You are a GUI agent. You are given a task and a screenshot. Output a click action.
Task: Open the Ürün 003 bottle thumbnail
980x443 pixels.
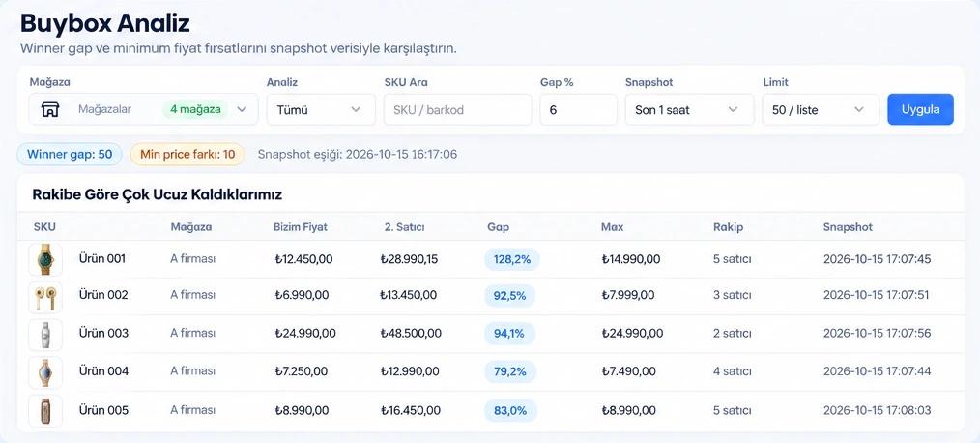[45, 335]
